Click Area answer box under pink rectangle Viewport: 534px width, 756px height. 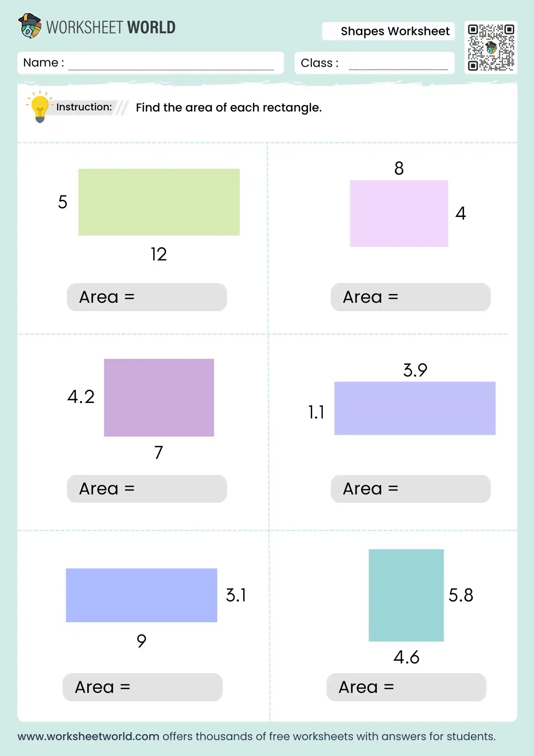click(411, 297)
